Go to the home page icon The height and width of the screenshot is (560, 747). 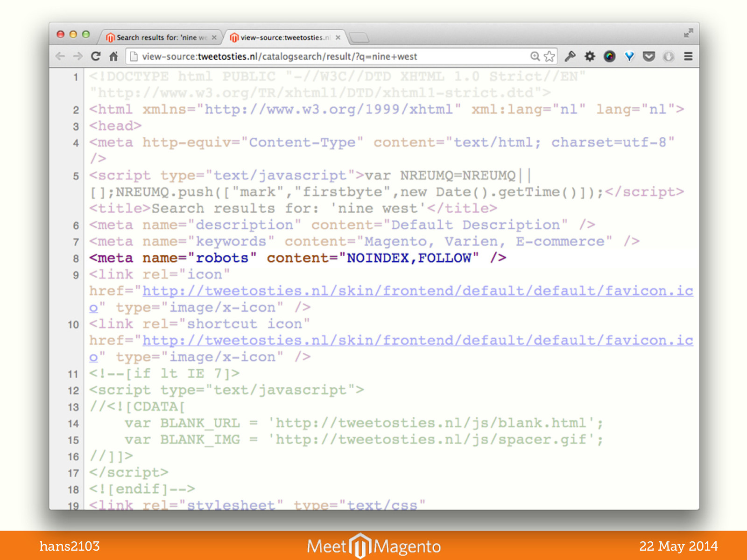113,56
